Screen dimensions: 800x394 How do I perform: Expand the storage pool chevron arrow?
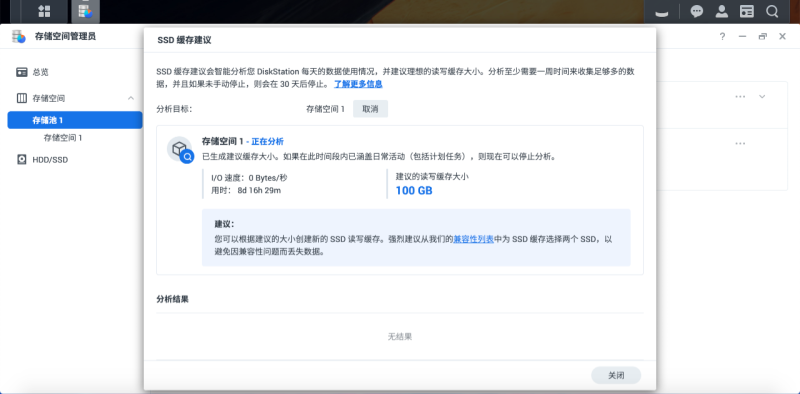point(762,96)
